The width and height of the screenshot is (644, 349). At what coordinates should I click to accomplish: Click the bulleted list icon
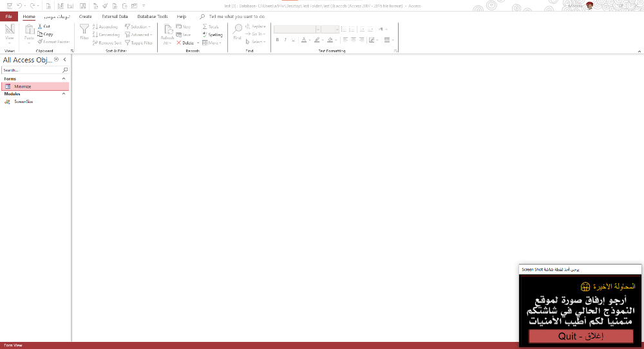(343, 29)
